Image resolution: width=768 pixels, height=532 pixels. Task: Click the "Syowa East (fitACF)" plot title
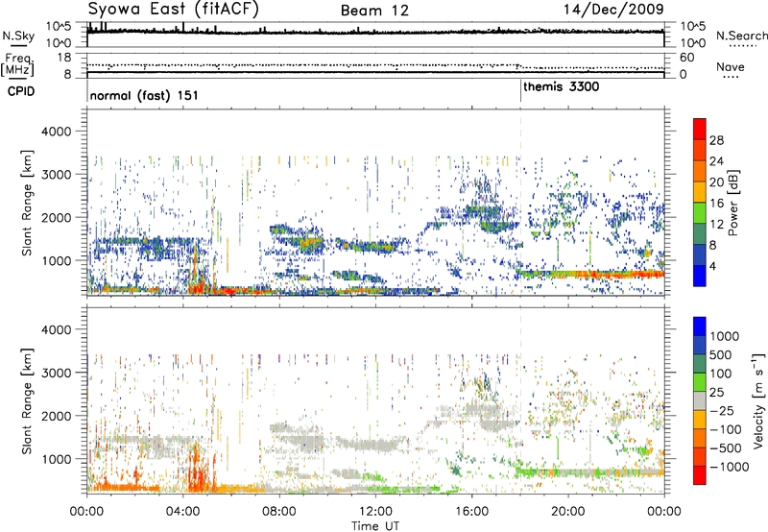[x=174, y=10]
